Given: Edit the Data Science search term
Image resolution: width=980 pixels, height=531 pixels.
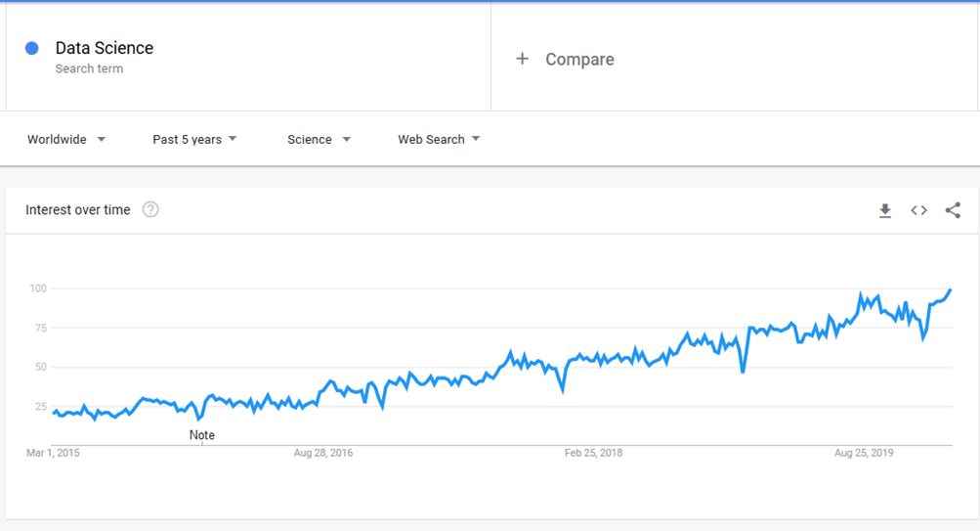Looking at the screenshot, I should click(105, 48).
